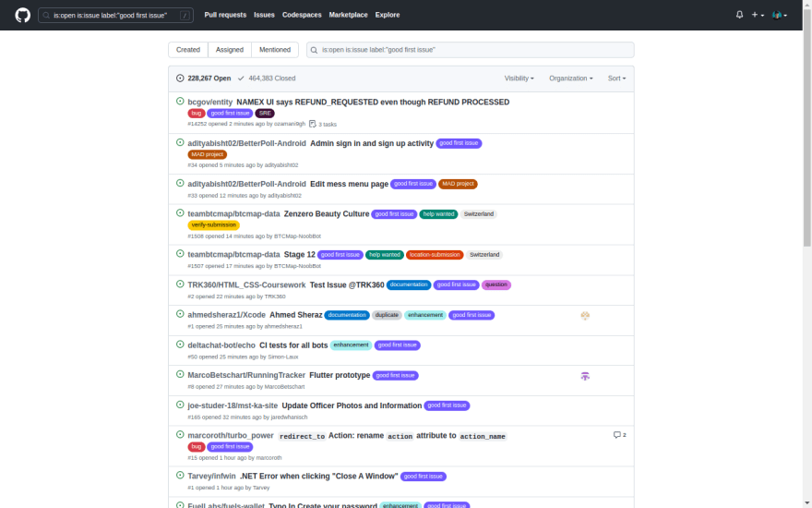Click the open icon beside Test Issue @TRK360
812x508 pixels.
point(180,284)
